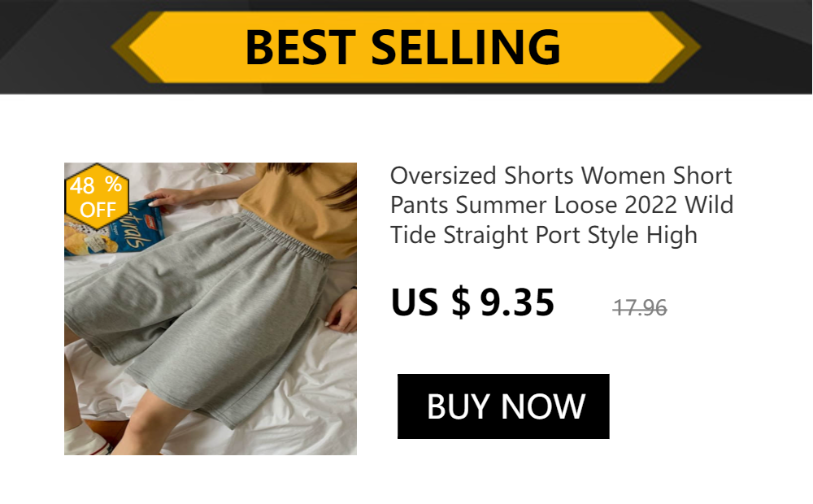
Task: Click the 48 % OFF hexagon badge
Action: [97, 197]
